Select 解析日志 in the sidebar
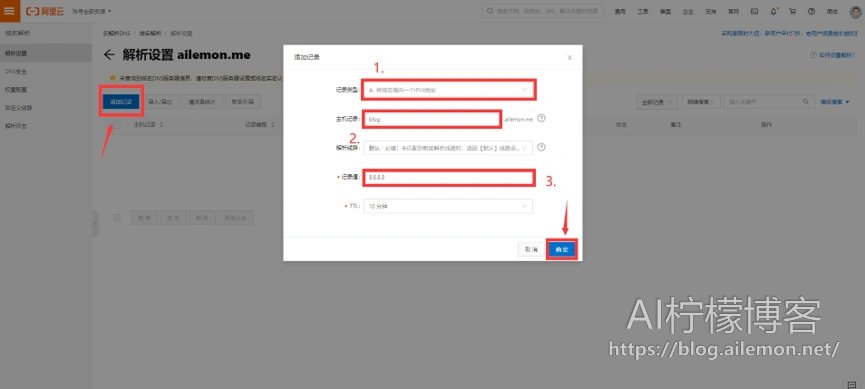Image resolution: width=865 pixels, height=389 pixels. click(46, 126)
